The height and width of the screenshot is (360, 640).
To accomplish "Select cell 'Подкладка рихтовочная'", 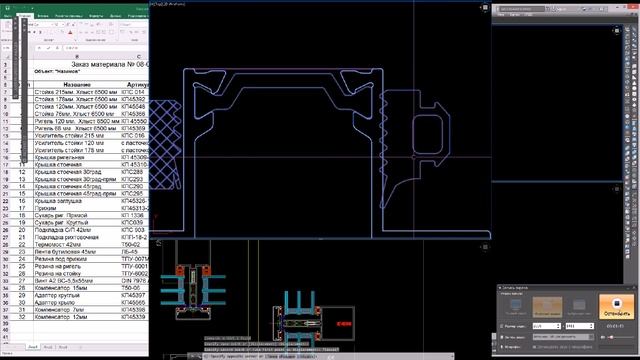I will click(x=77, y=237).
